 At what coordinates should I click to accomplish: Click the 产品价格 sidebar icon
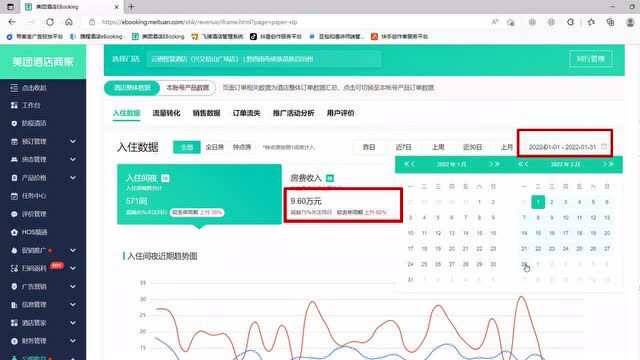coord(14,178)
